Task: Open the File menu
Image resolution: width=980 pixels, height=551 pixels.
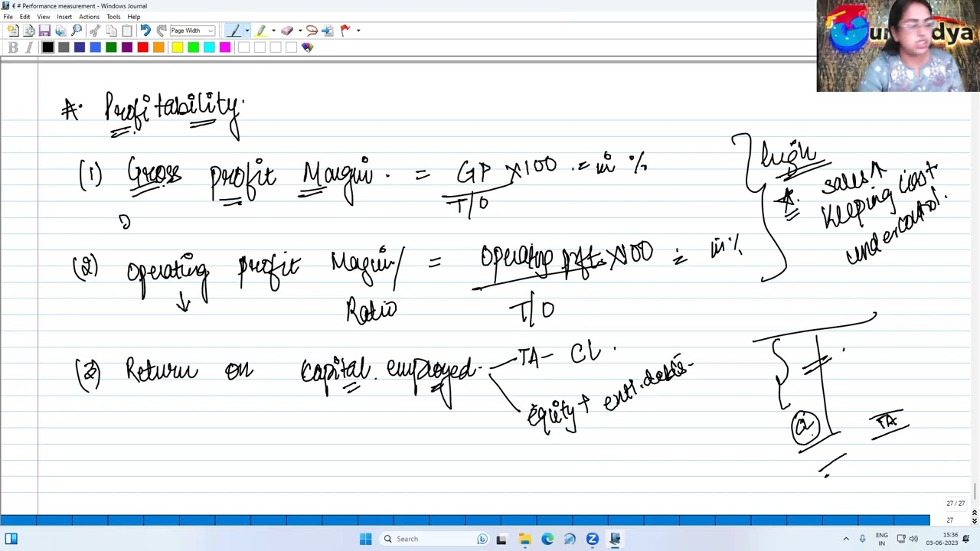Action: pos(8,17)
